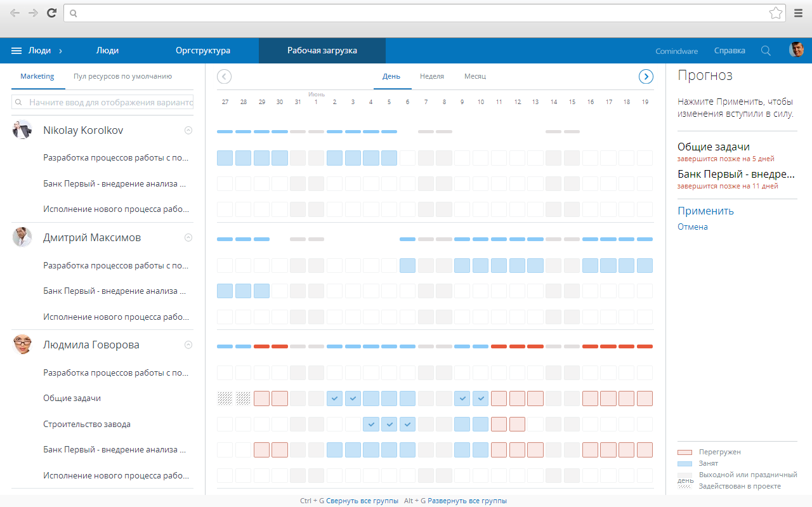The width and height of the screenshot is (812, 507).
Task: Bookmark page using the star icon
Action: pos(775,13)
